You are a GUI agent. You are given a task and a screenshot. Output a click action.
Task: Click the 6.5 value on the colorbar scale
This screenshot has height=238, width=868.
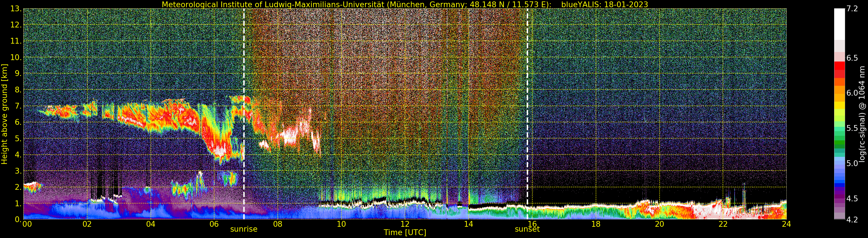tap(852, 58)
